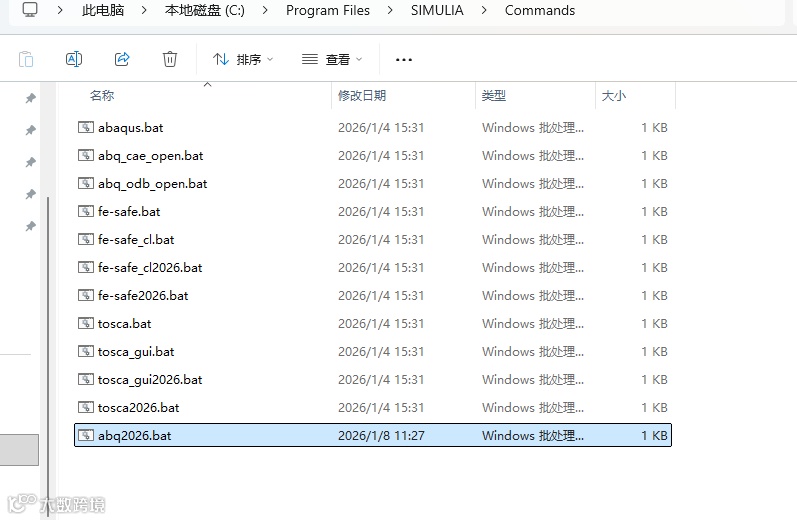Click the tosca_gui2026.bat file name
Viewport: 797px width, 520px height.
[150, 380]
